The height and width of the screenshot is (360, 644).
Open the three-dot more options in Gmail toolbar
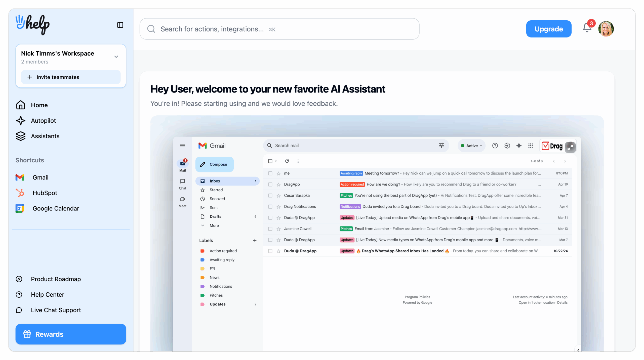[x=298, y=161]
